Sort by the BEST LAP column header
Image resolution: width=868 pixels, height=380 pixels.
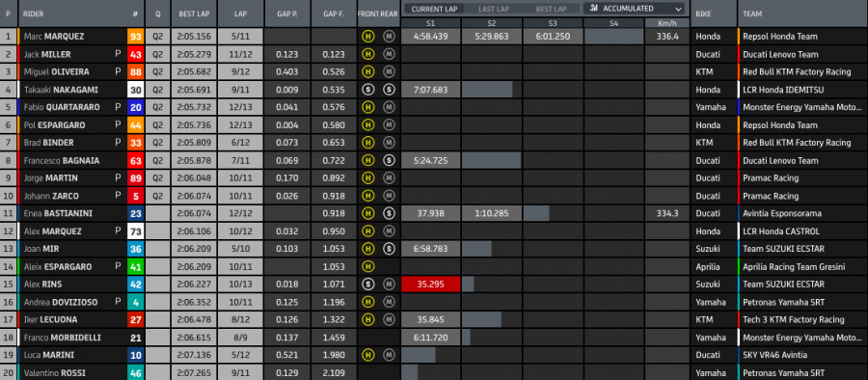click(x=194, y=14)
